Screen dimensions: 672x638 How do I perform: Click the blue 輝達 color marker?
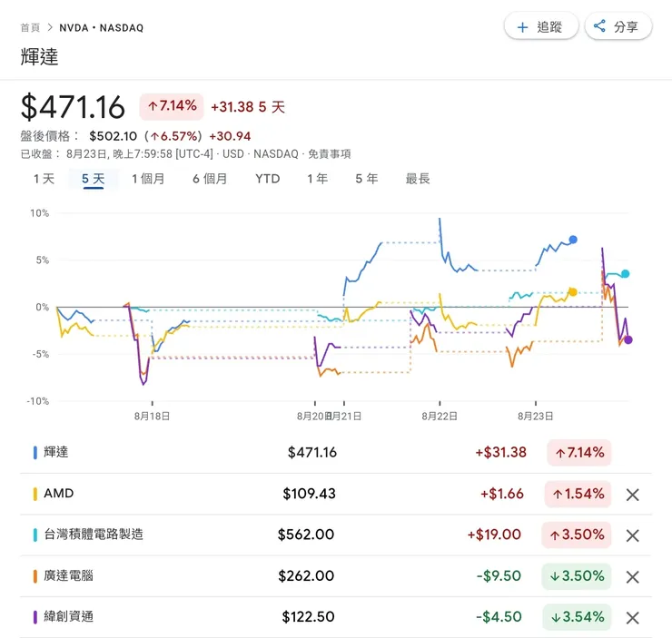pos(35,453)
